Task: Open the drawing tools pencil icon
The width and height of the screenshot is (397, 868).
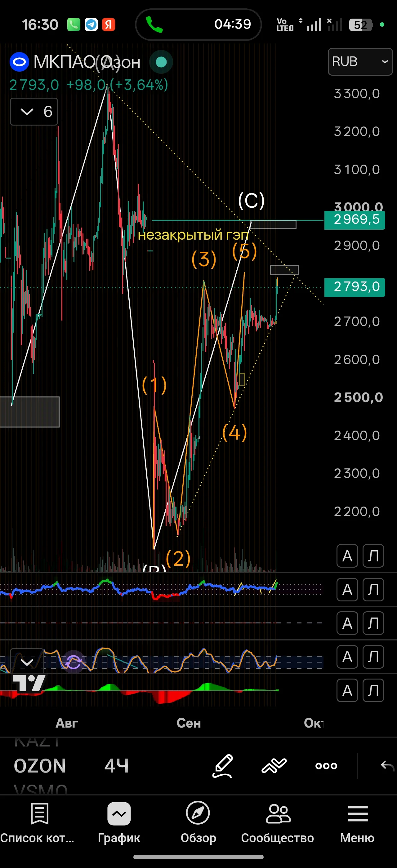Action: [x=223, y=766]
